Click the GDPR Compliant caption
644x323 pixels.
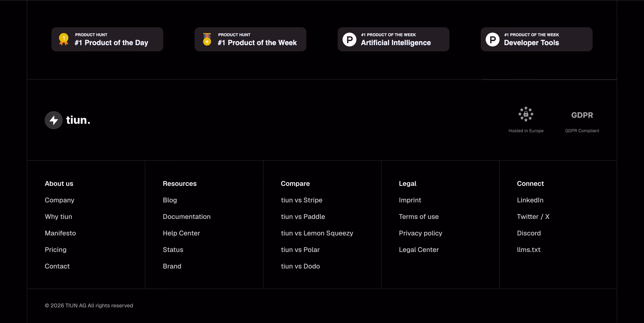582,131
